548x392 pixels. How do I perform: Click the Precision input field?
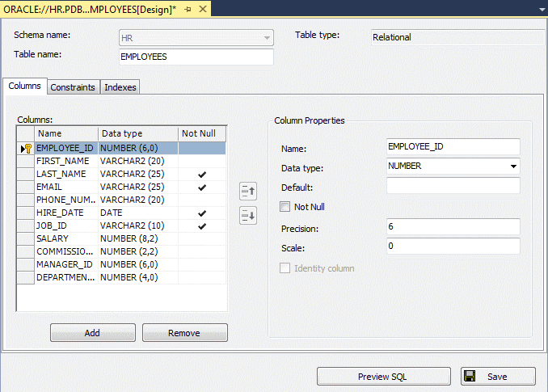coord(453,227)
